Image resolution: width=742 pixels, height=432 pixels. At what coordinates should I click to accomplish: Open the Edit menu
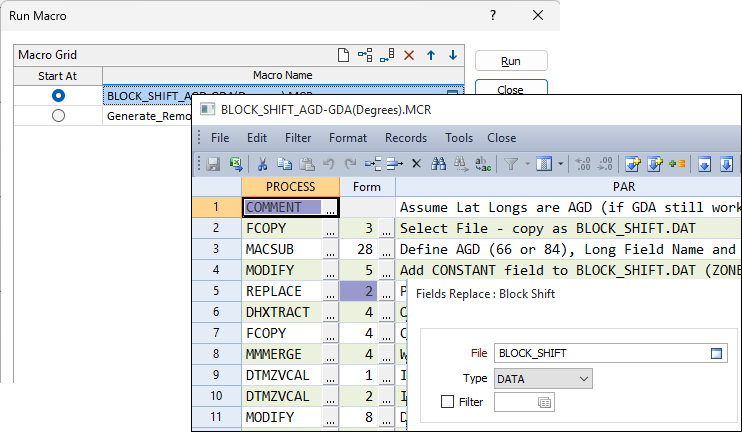(x=257, y=138)
